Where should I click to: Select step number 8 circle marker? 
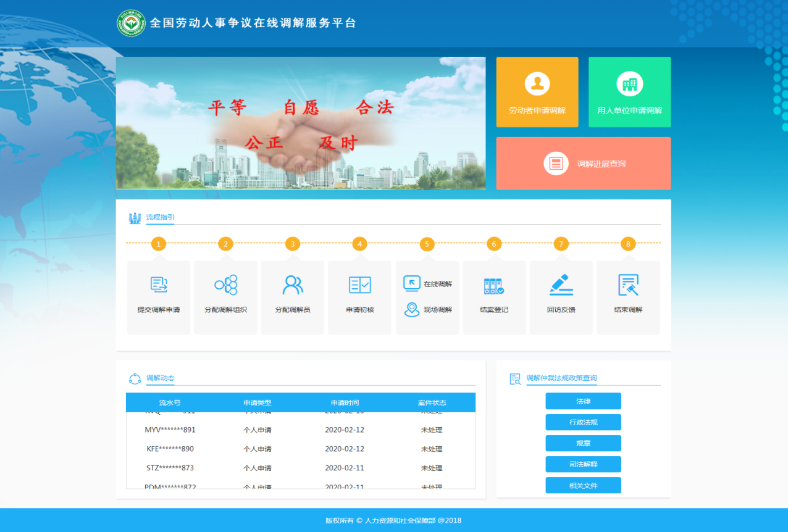point(628,244)
